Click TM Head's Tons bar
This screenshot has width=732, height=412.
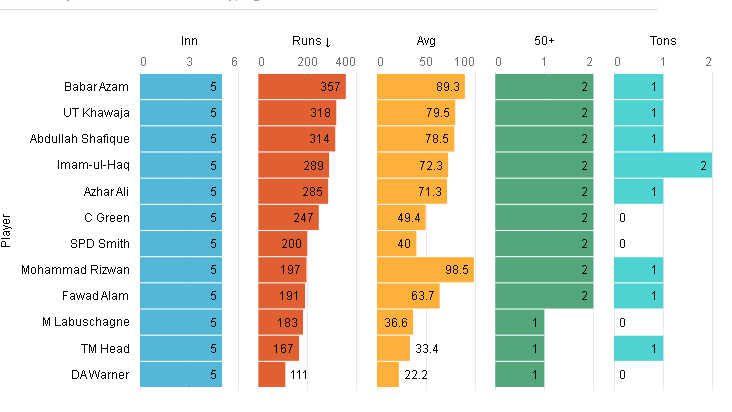(639, 348)
